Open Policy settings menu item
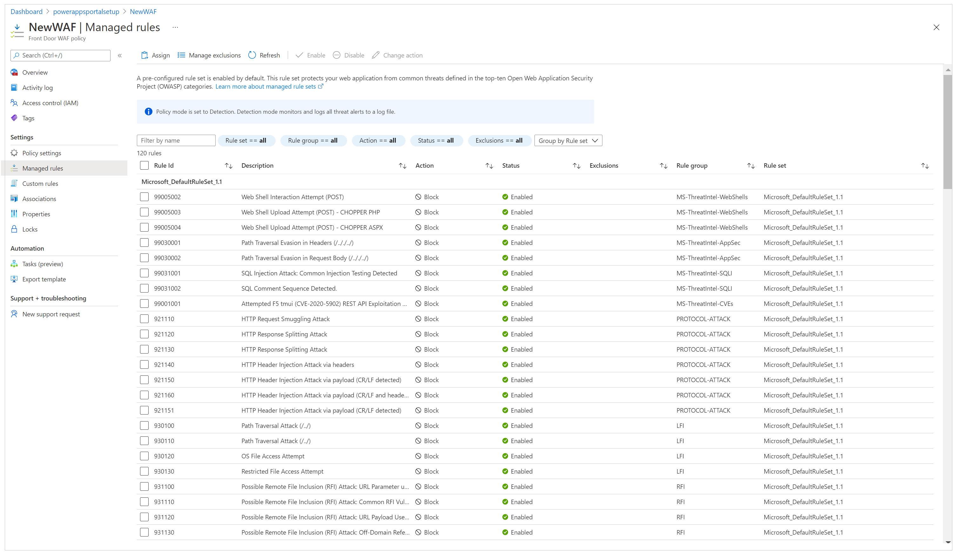 point(41,153)
